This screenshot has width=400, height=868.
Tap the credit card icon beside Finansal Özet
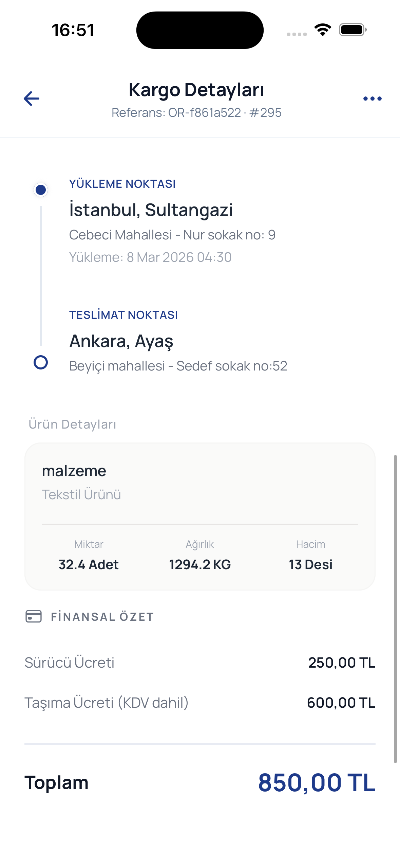pyautogui.click(x=34, y=616)
